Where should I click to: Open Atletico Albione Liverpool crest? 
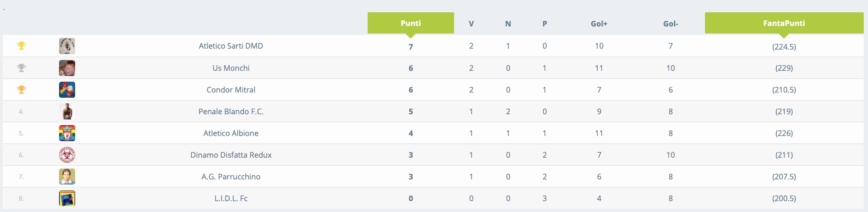(67, 133)
